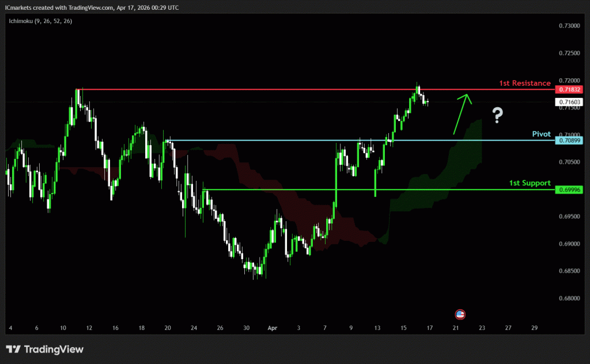
Task: Click the TradingView logo
Action: [45, 349]
